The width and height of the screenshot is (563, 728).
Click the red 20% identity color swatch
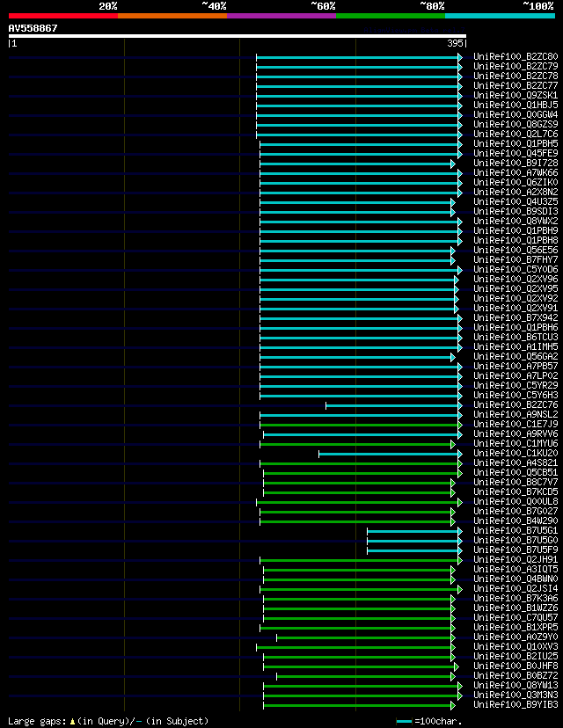tap(63, 16)
